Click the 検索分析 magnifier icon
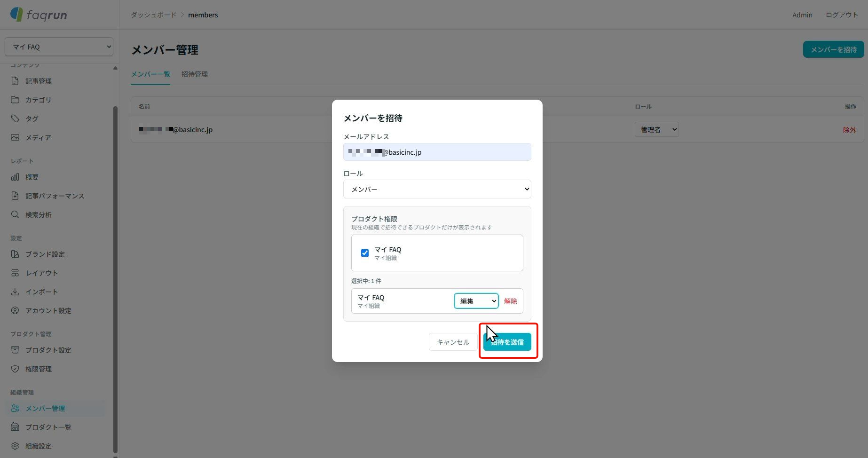The image size is (868, 458). coord(15,214)
